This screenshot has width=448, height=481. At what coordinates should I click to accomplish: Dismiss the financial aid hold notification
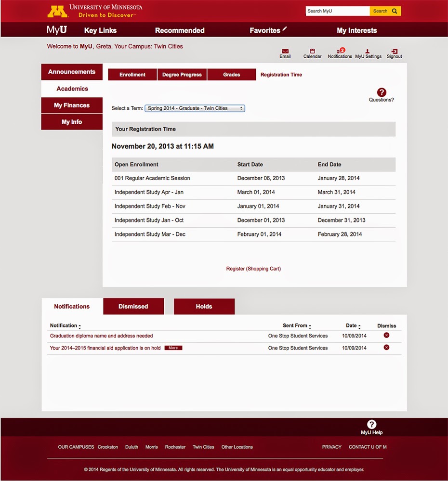pyautogui.click(x=386, y=348)
